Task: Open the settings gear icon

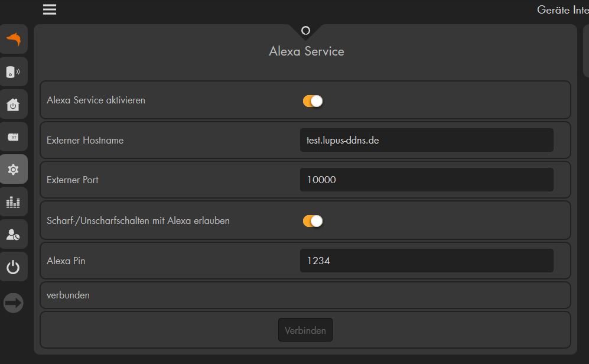Action: 14,170
